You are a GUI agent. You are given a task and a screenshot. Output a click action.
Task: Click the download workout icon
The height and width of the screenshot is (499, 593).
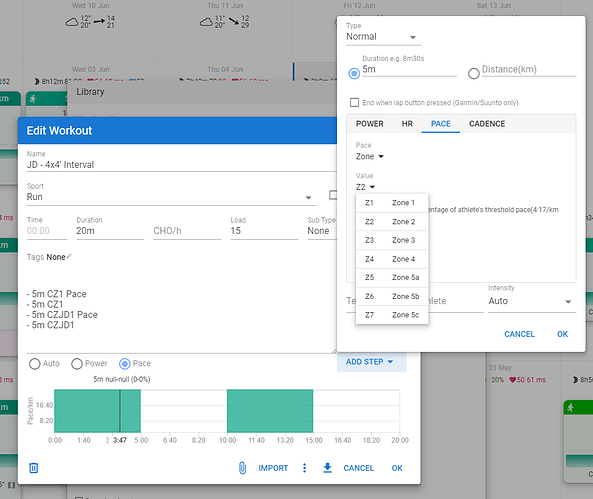pyautogui.click(x=328, y=468)
